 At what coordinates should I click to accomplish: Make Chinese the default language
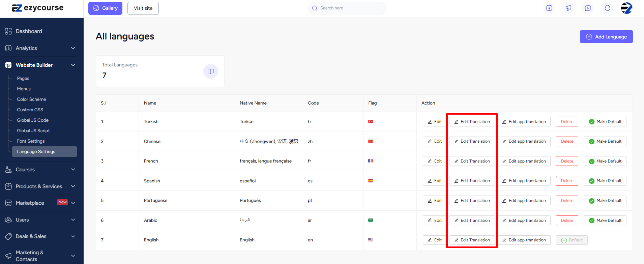click(x=605, y=141)
